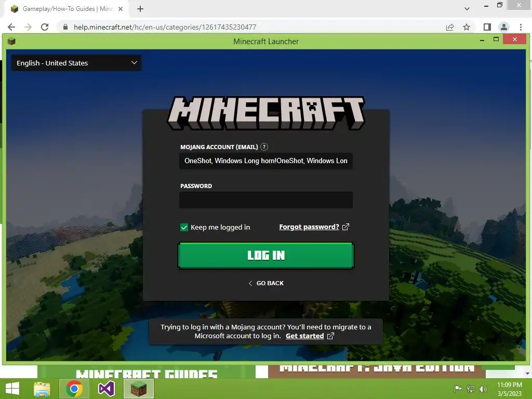Click the volume speaker tray icon
The height and width of the screenshot is (399, 532).
click(483, 389)
